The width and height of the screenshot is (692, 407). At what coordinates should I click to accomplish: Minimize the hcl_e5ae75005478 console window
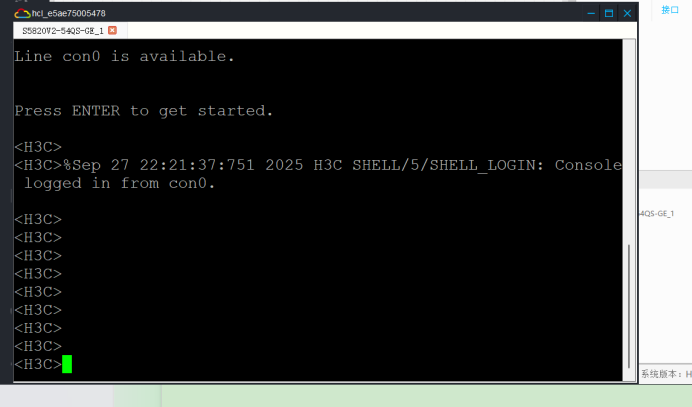(591, 14)
